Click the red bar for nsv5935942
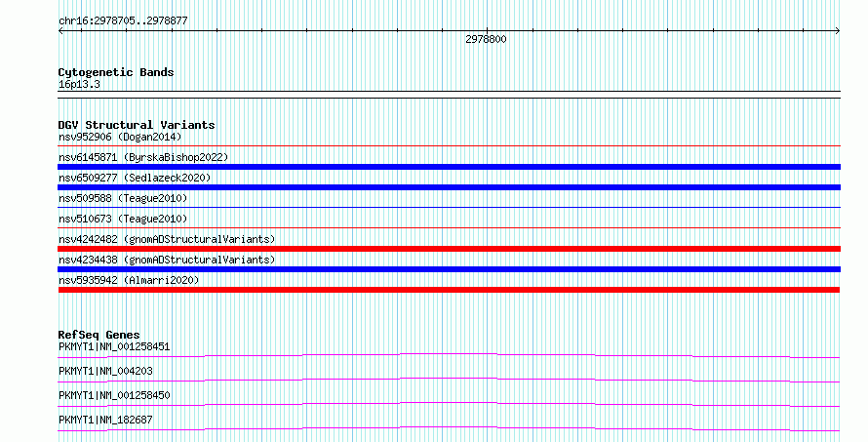This screenshot has height=442, width=868. (x=449, y=290)
